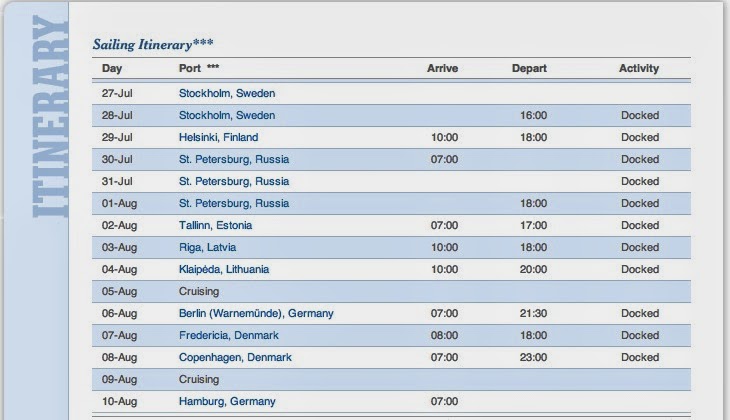Select the Copenhagen, Denmark port link
This screenshot has width=730, height=420.
click(x=235, y=357)
